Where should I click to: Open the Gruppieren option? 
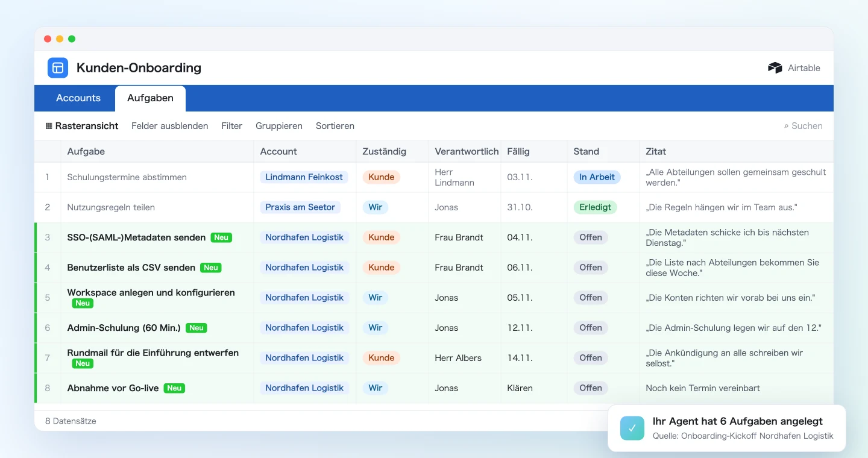tap(279, 126)
